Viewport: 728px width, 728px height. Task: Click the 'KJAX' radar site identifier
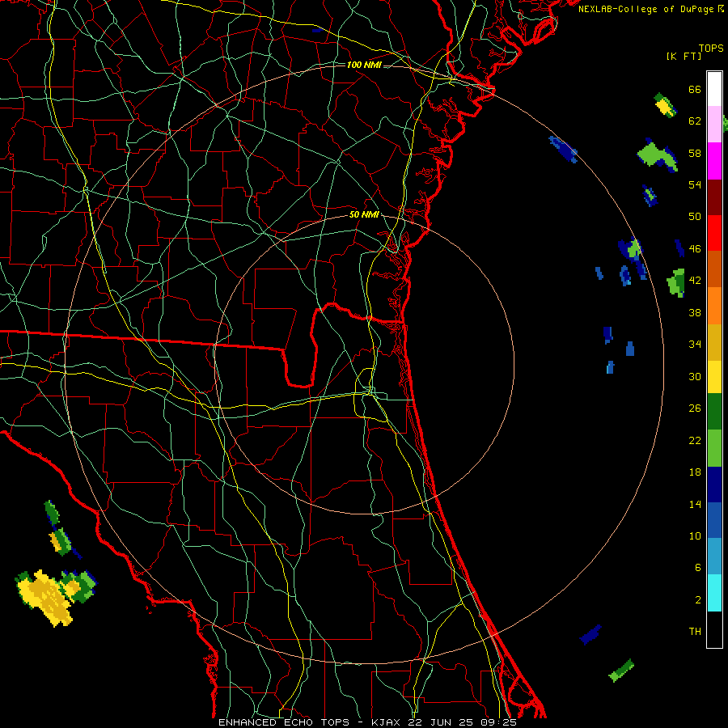click(x=387, y=722)
